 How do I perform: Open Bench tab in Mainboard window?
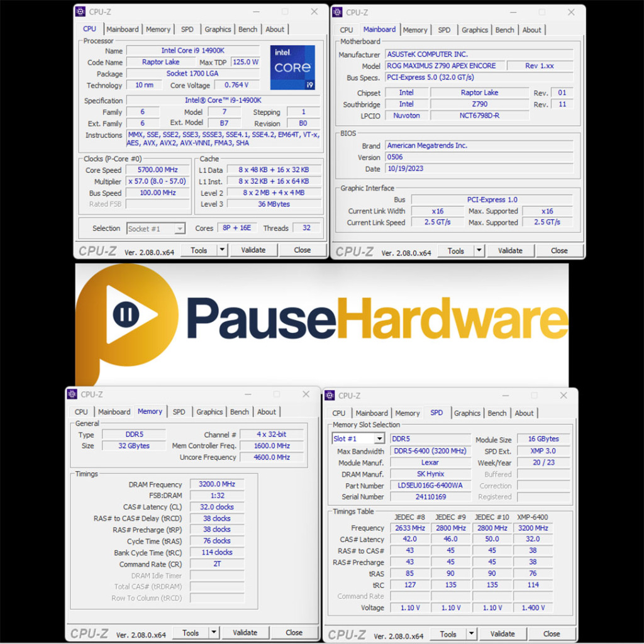click(505, 30)
